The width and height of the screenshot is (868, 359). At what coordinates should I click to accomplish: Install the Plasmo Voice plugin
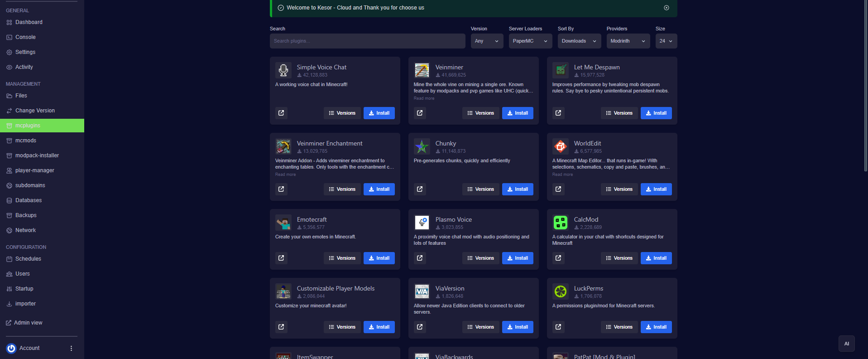pyautogui.click(x=518, y=258)
